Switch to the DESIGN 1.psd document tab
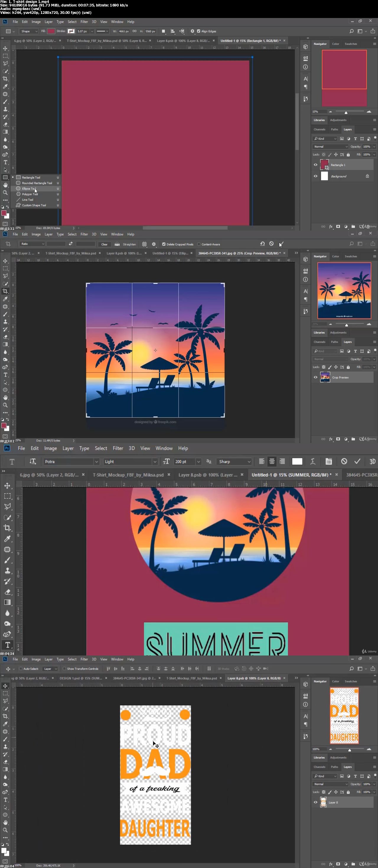The image size is (378, 868). pyautogui.click(x=81, y=678)
